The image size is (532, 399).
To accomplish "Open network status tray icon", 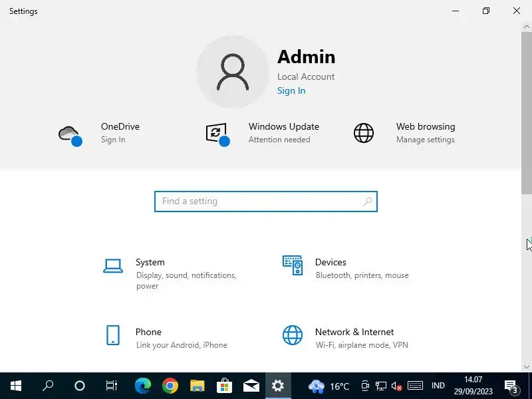I will click(380, 386).
